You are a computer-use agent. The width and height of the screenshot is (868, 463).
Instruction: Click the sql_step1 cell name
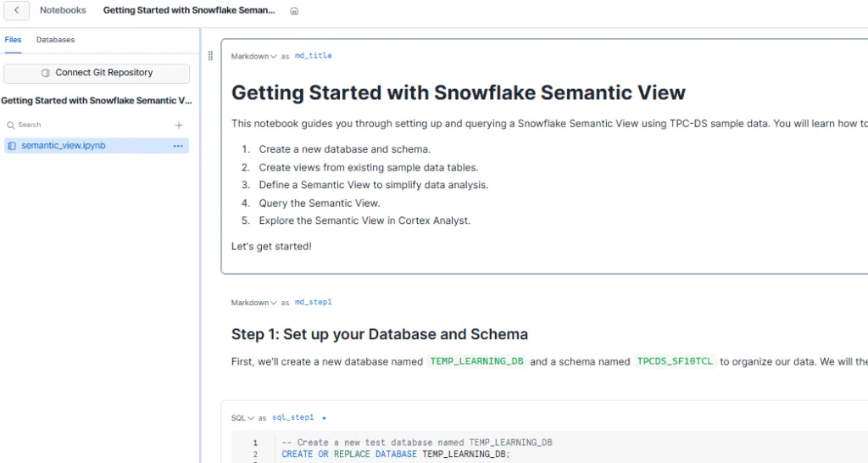[293, 418]
